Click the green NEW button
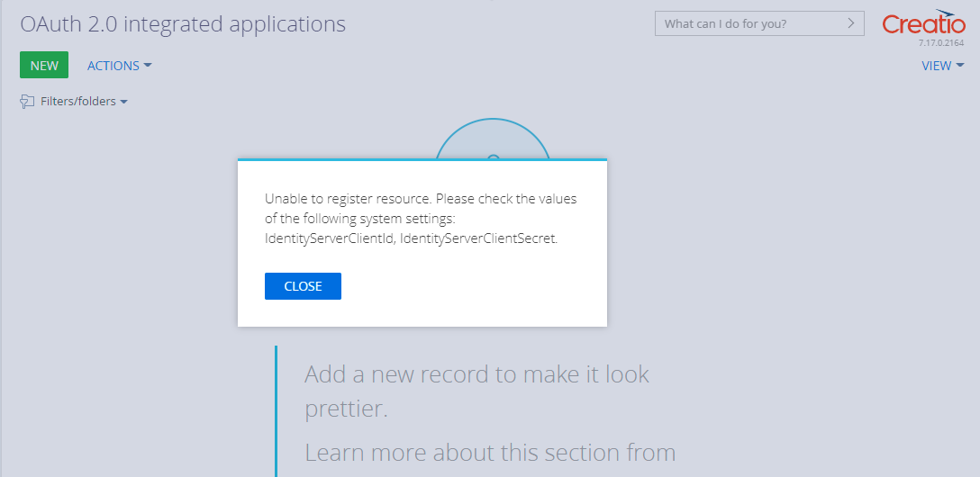 44,65
